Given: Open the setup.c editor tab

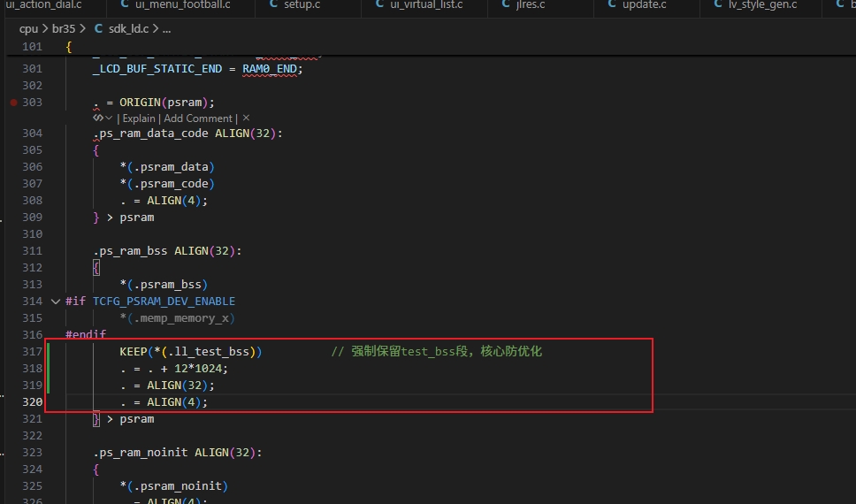Looking at the screenshot, I should tap(302, 4).
